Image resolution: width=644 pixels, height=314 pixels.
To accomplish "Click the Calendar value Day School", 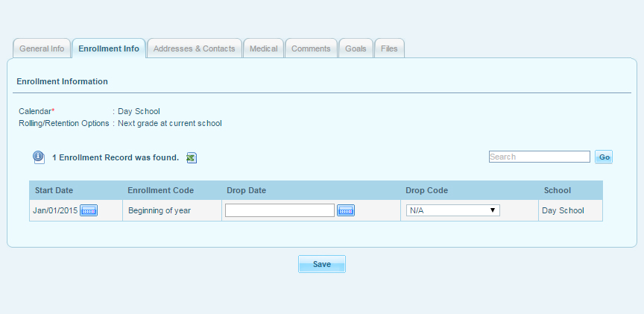I will click(x=139, y=111).
